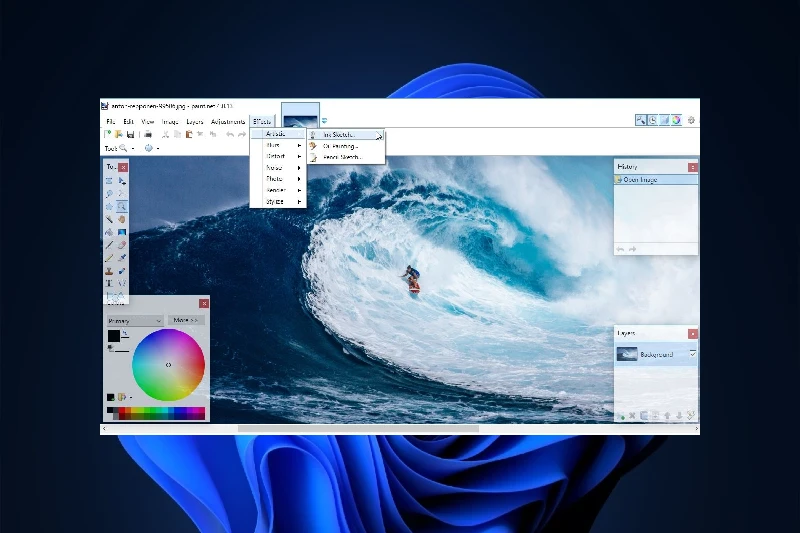Expand the Blurs submenu
The width and height of the screenshot is (800, 533).
[x=278, y=145]
